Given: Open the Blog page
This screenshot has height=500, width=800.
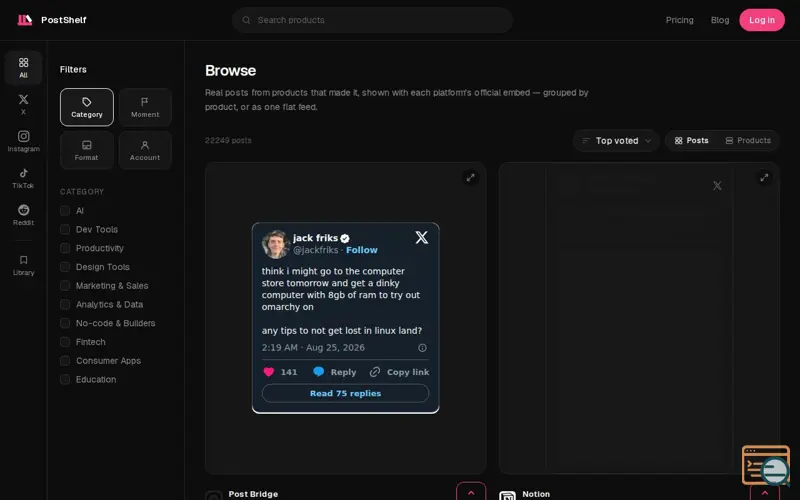Looking at the screenshot, I should click(719, 20).
